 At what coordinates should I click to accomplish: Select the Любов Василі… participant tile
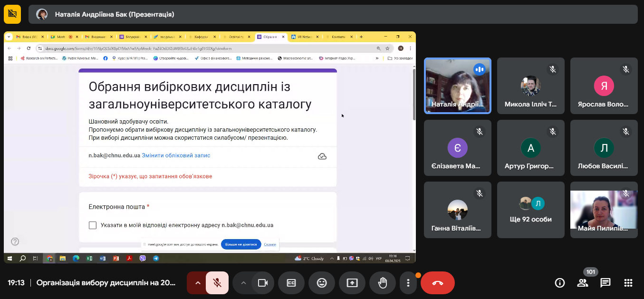(604, 148)
